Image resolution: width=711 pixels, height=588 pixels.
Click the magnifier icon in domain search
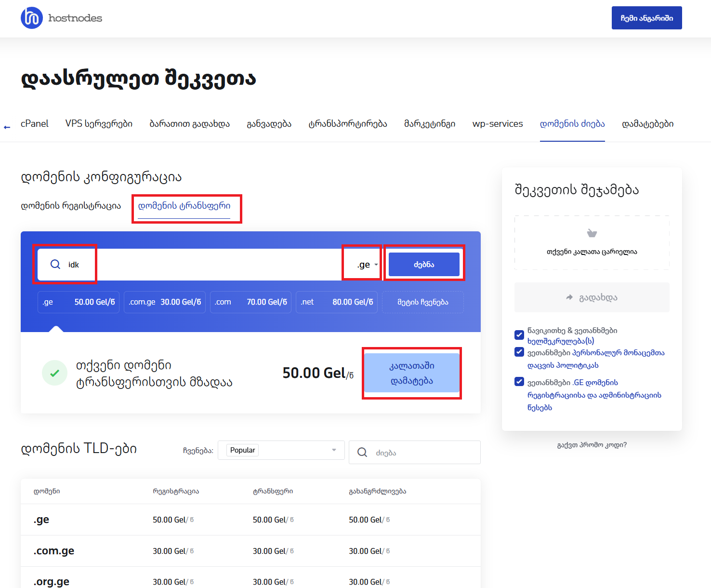55,265
